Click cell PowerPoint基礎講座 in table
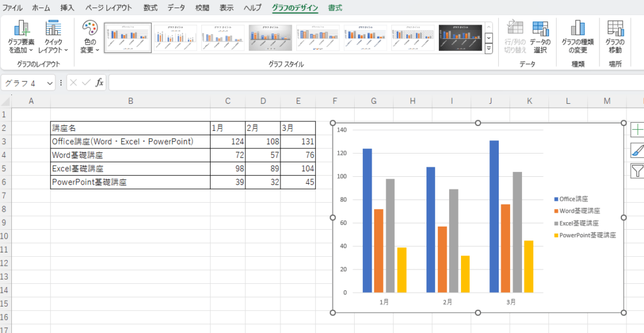The width and height of the screenshot is (644, 333). pyautogui.click(x=130, y=182)
